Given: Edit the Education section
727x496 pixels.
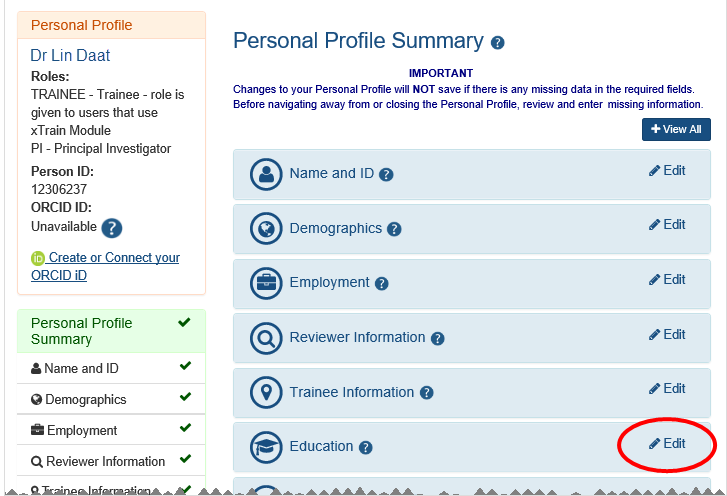Looking at the screenshot, I should tap(667, 444).
